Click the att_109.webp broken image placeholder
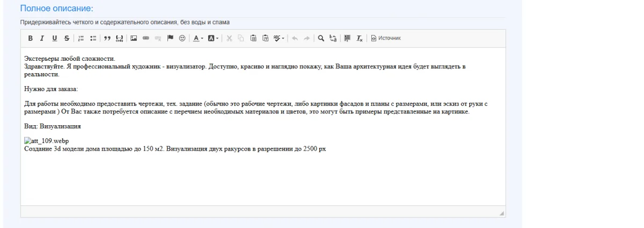This screenshot has width=644, height=228. 47,141
